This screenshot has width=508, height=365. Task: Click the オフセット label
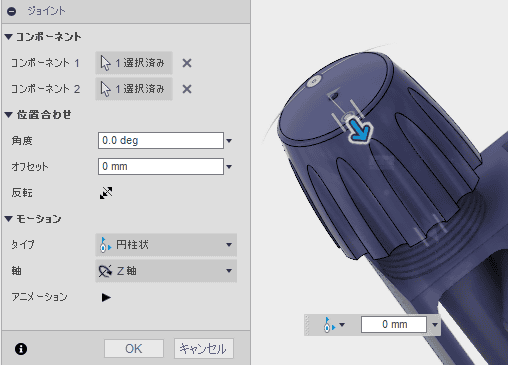(x=30, y=167)
